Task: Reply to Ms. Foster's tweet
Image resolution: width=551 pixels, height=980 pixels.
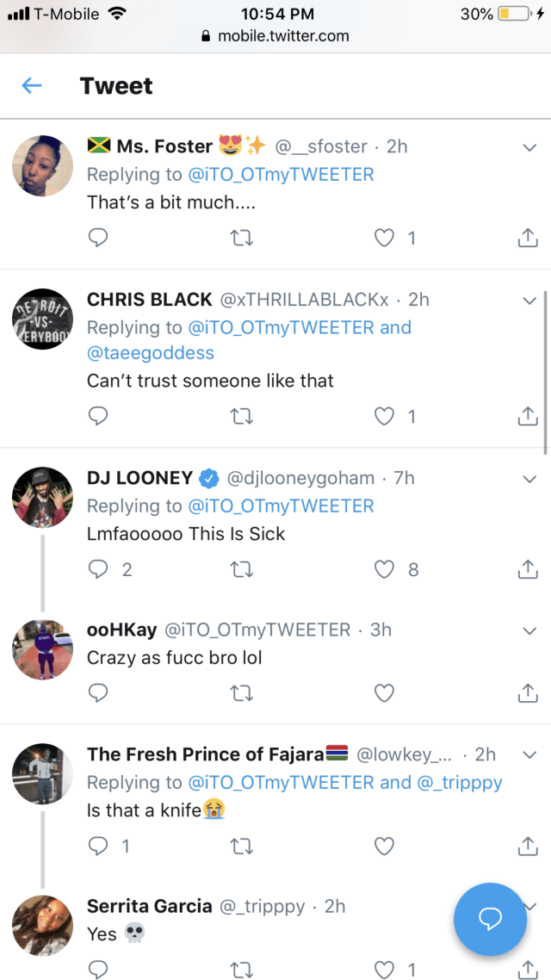Action: (x=99, y=238)
